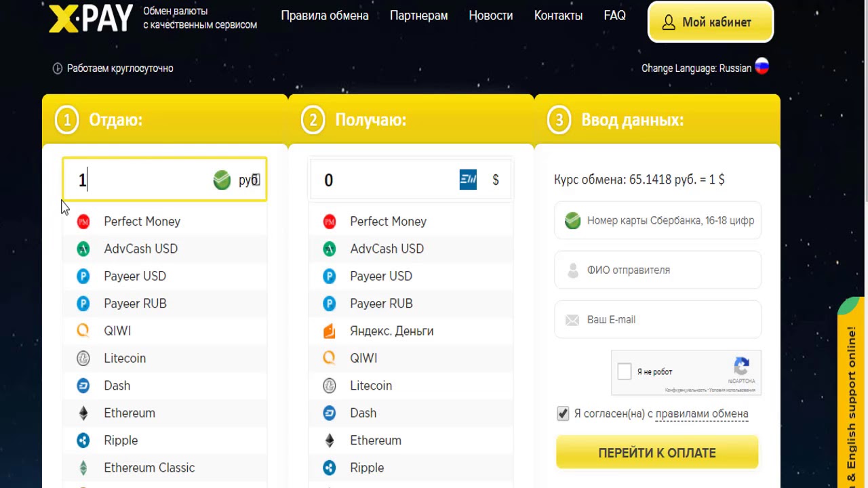Click Litecoin icon in Отдаю list
This screenshot has width=868, height=488.
pyautogui.click(x=83, y=358)
